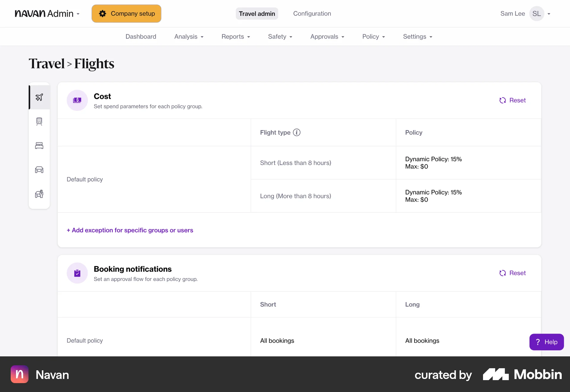Click the Reset icon for Booking notifications
The width and height of the screenshot is (570, 392).
502,273
